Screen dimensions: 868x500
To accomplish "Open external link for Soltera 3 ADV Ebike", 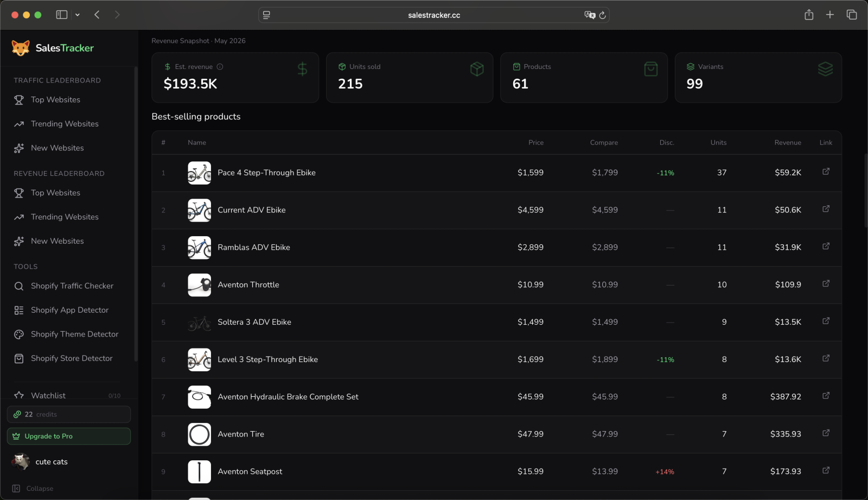I will (x=826, y=321).
